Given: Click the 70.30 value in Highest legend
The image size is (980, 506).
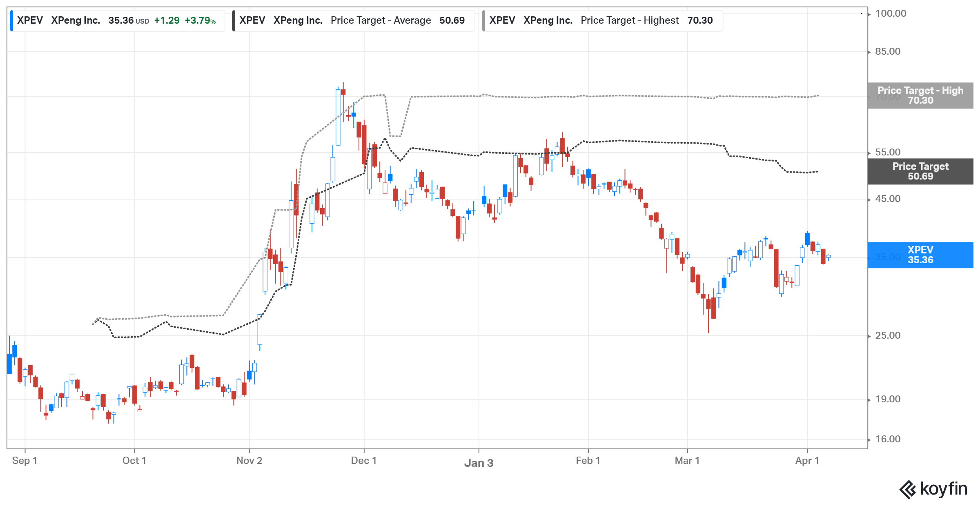Looking at the screenshot, I should pos(700,20).
